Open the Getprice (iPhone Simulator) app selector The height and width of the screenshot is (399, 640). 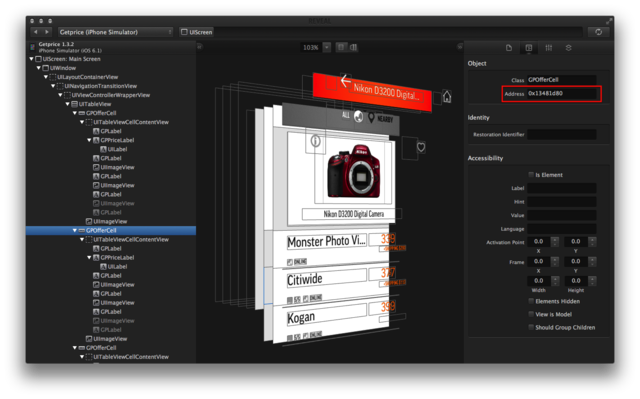(116, 32)
